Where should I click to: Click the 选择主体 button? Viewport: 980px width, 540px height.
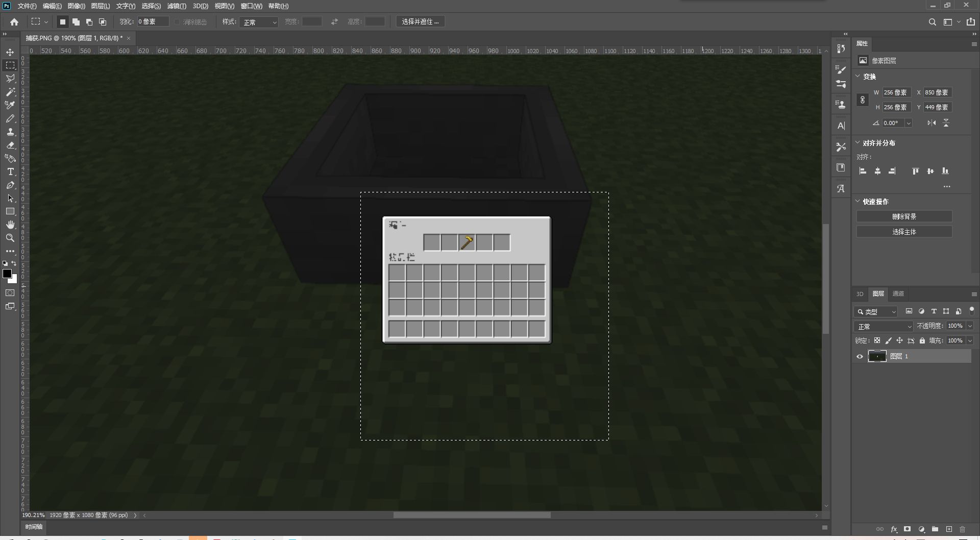click(904, 232)
